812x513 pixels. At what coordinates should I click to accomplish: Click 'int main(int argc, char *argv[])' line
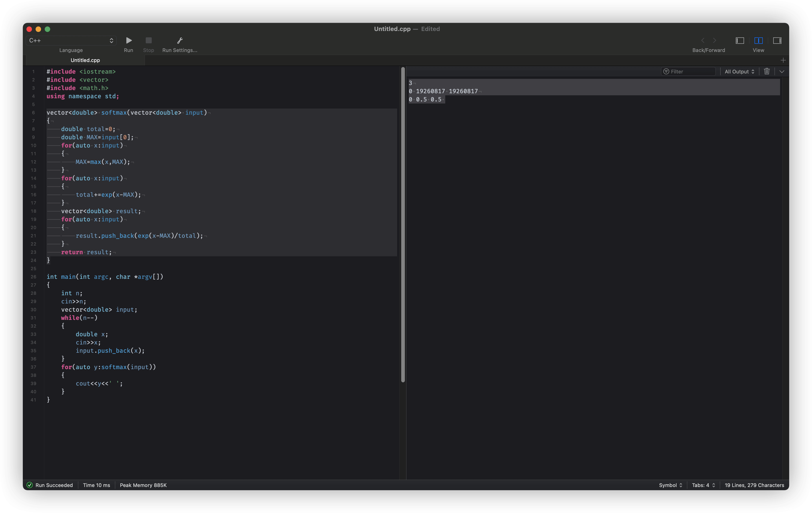point(105,277)
